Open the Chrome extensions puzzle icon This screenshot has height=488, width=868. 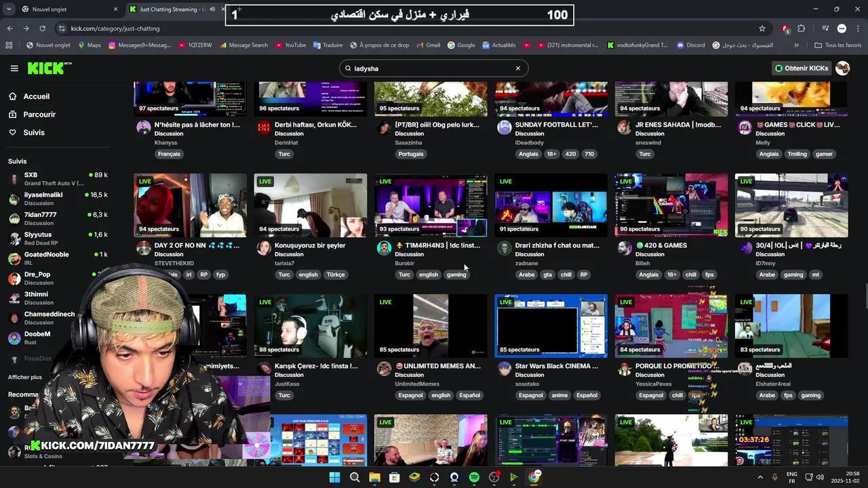pyautogui.click(x=802, y=28)
